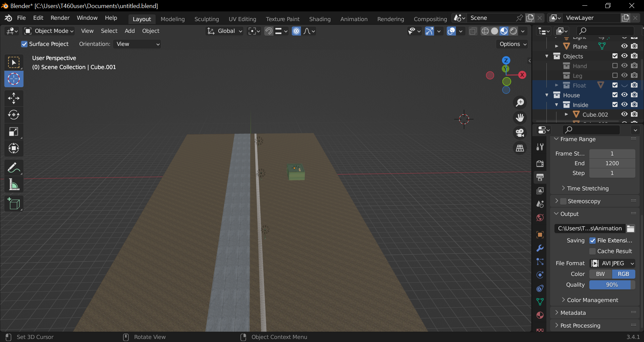Open the Material properties tab
This screenshot has height=342, width=644.
[540, 315]
